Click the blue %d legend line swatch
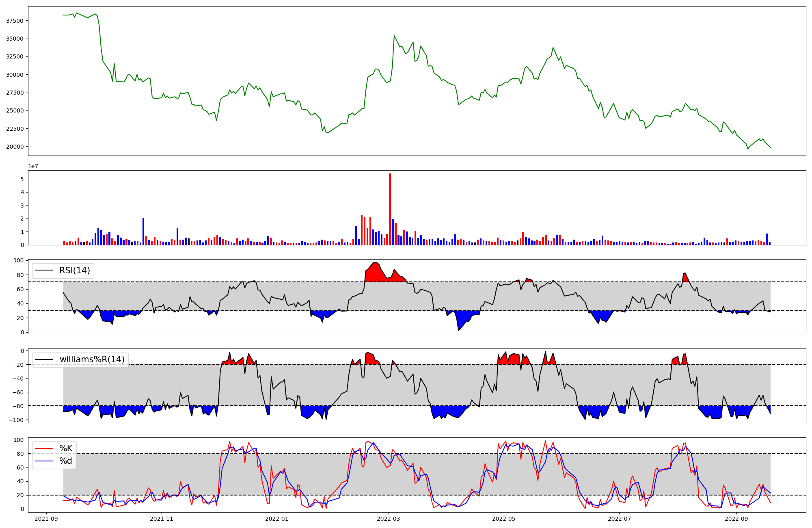812x528 pixels. 44,461
